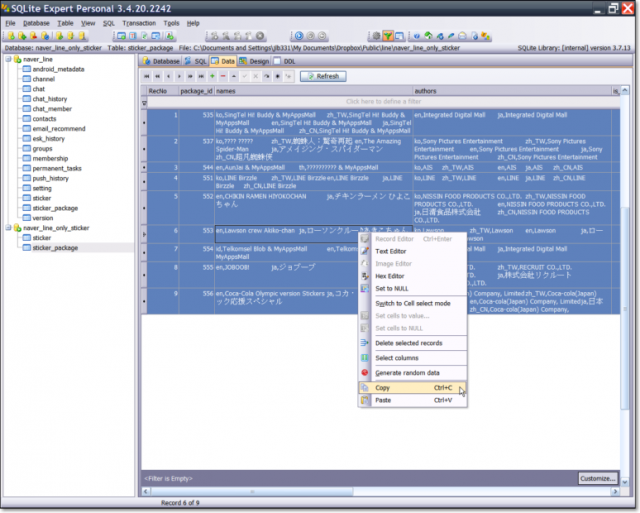The width and height of the screenshot is (640, 513).
Task: Click the View menu
Action: click(x=88, y=23)
